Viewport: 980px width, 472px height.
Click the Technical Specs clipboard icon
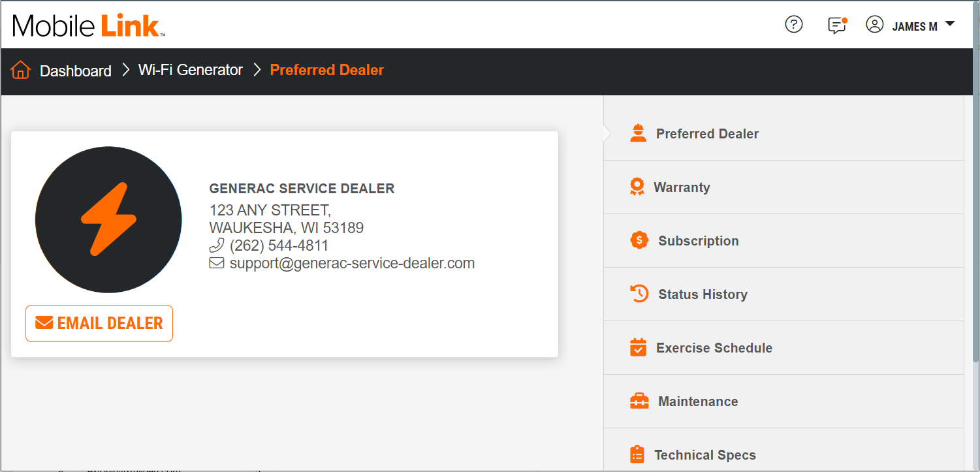click(637, 454)
